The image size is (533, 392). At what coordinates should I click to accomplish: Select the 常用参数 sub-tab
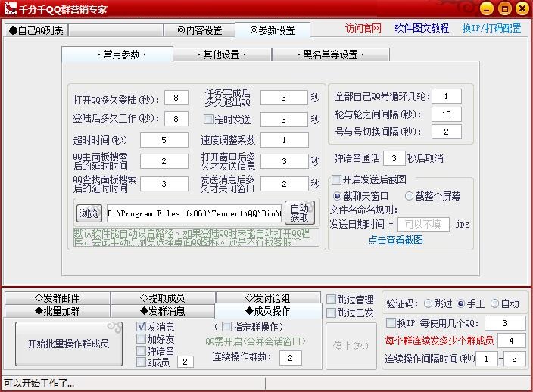click(117, 54)
